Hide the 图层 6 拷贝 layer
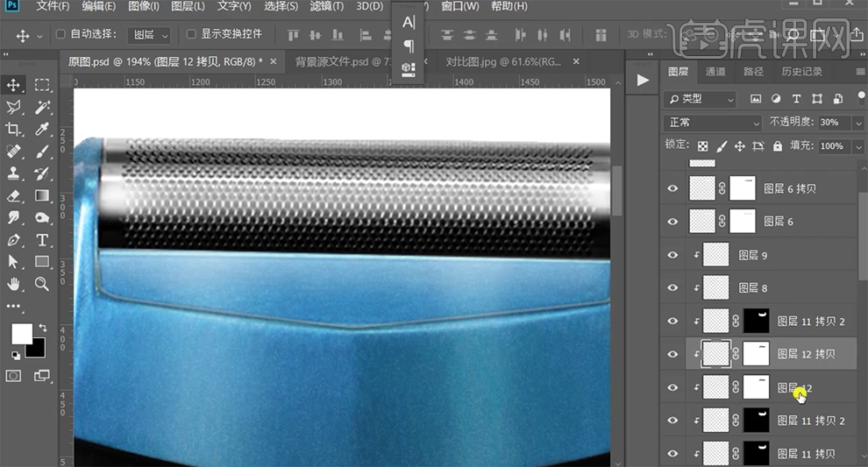This screenshot has height=467, width=868. coord(672,188)
